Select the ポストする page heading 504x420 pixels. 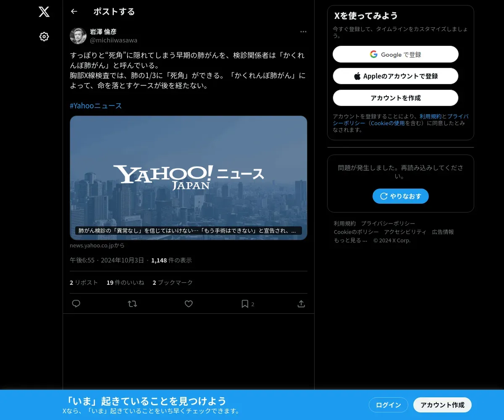coord(114,11)
